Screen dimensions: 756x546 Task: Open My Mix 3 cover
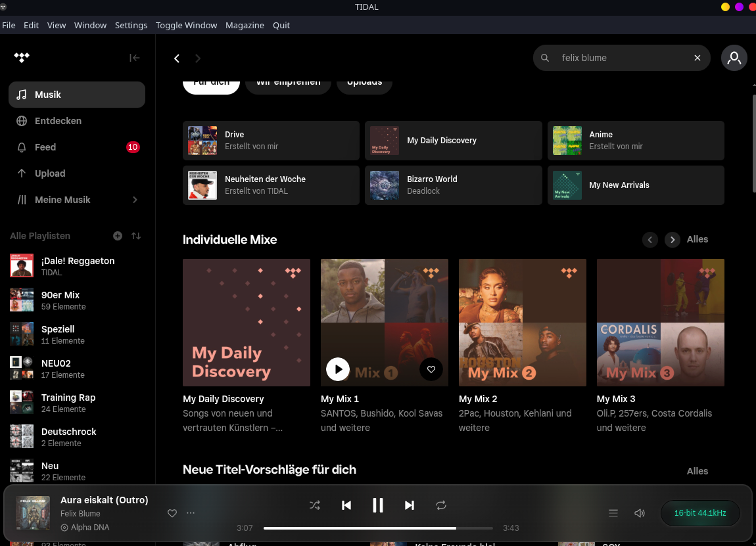660,323
